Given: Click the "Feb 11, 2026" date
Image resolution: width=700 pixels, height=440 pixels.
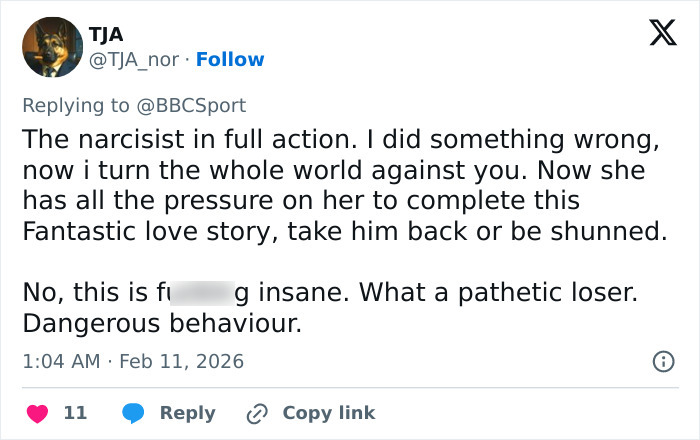Looking at the screenshot, I should [x=181, y=361].
